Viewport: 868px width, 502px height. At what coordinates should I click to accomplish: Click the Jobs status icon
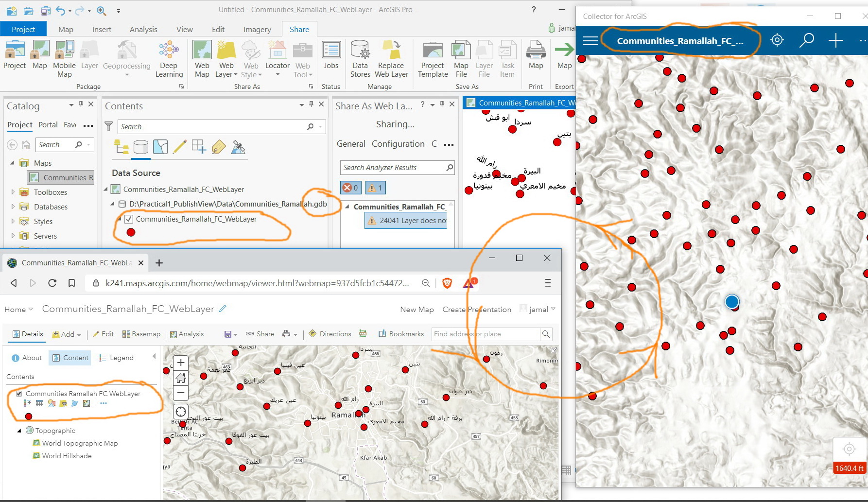click(x=331, y=56)
